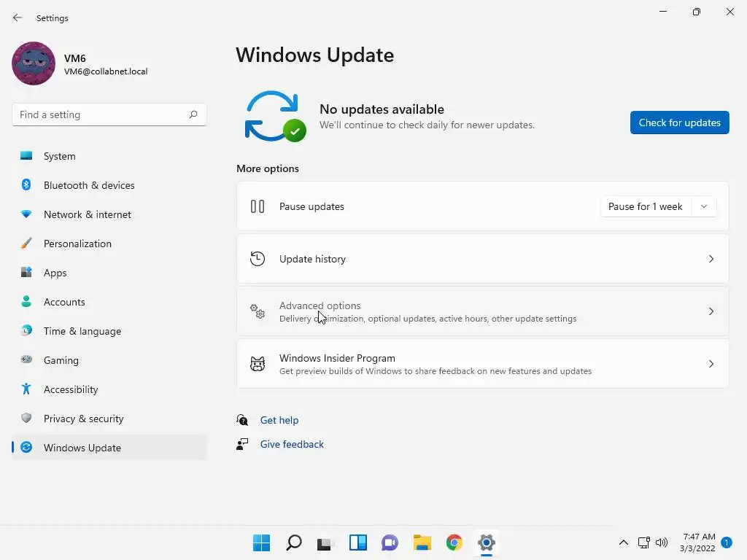The height and width of the screenshot is (560, 747).
Task: Open File Explorer from taskbar
Action: tap(422, 542)
